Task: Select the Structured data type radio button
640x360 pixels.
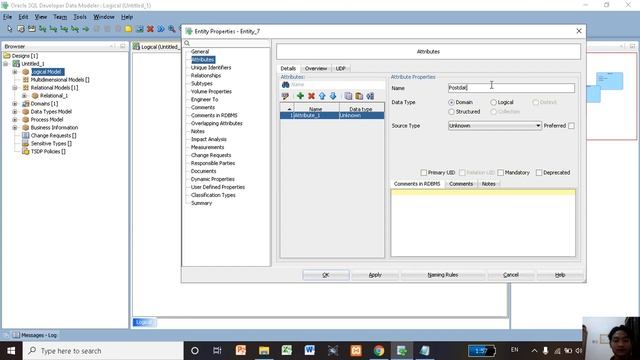Action: pyautogui.click(x=451, y=111)
